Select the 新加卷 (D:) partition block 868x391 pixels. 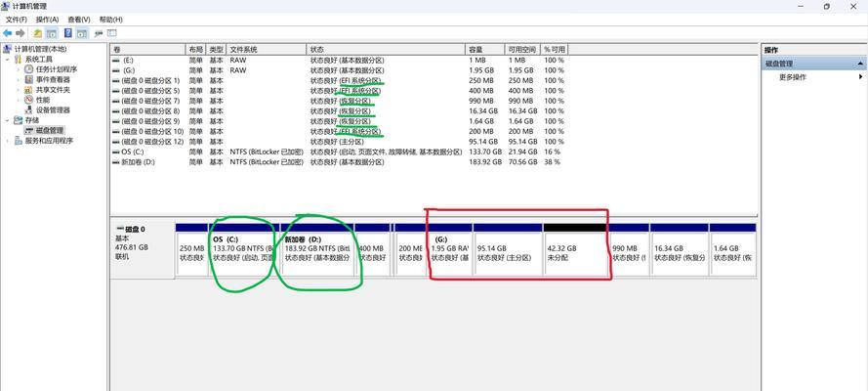316,252
